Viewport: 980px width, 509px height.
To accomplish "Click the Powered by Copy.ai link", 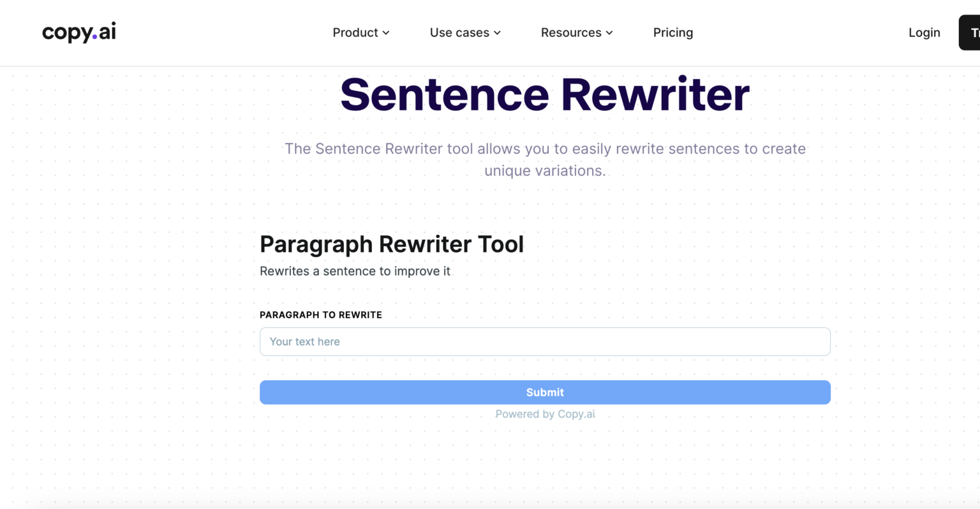I will (x=545, y=414).
